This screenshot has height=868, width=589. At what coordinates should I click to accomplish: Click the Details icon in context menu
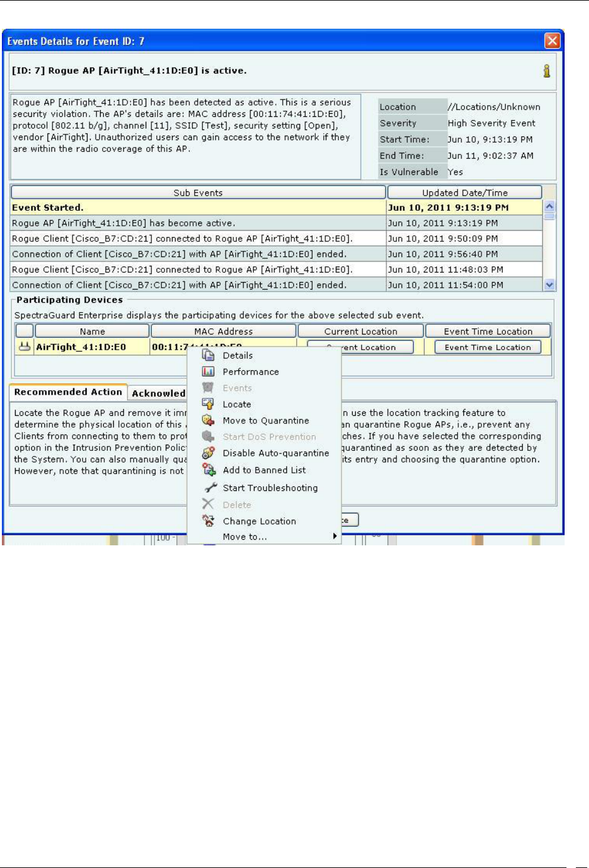[208, 355]
